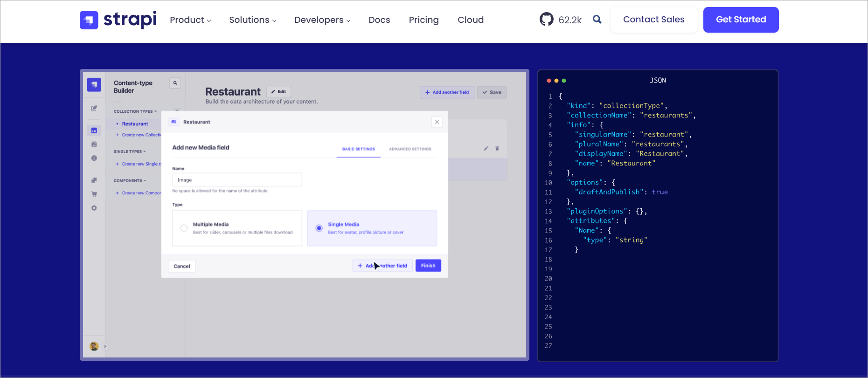The width and height of the screenshot is (868, 378).
Task: Click the 62.2k GitHub stars count
Action: (570, 20)
